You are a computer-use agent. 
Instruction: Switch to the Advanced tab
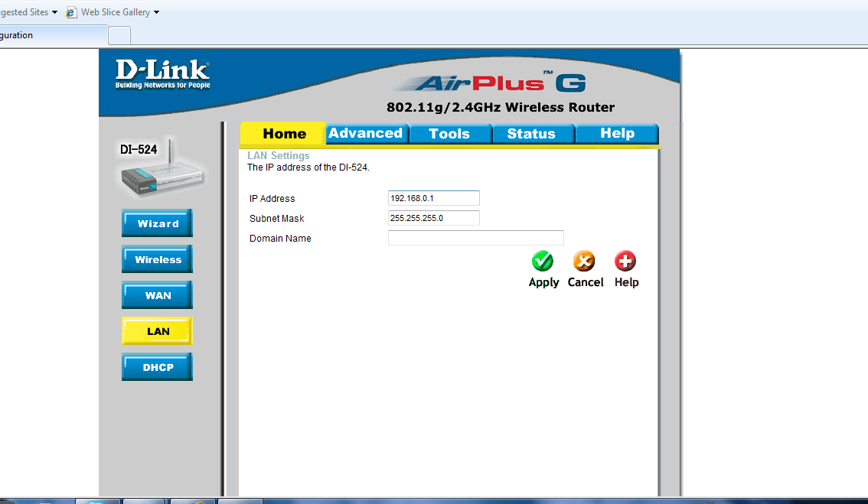tap(367, 133)
